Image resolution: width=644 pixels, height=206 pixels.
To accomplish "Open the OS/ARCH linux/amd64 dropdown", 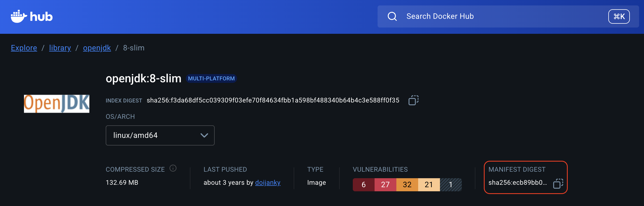I will pyautogui.click(x=160, y=135).
